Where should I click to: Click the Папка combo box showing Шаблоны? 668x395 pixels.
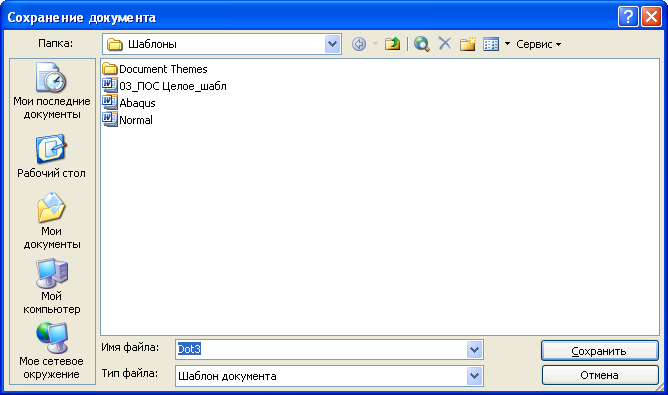click(222, 44)
